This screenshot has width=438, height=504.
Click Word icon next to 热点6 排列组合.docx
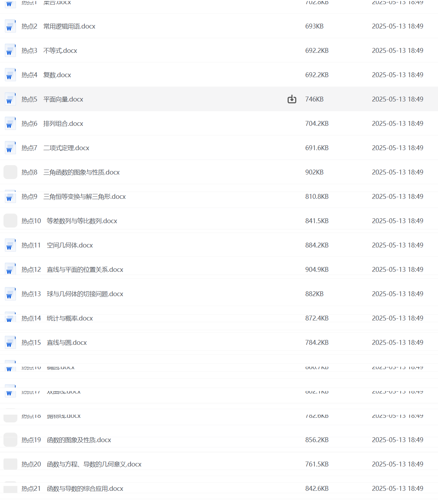point(10,124)
